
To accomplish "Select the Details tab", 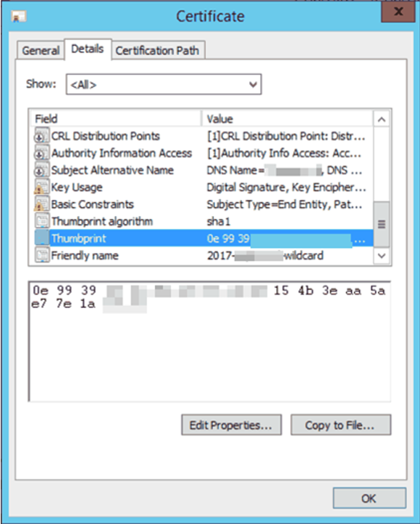I will (x=88, y=49).
